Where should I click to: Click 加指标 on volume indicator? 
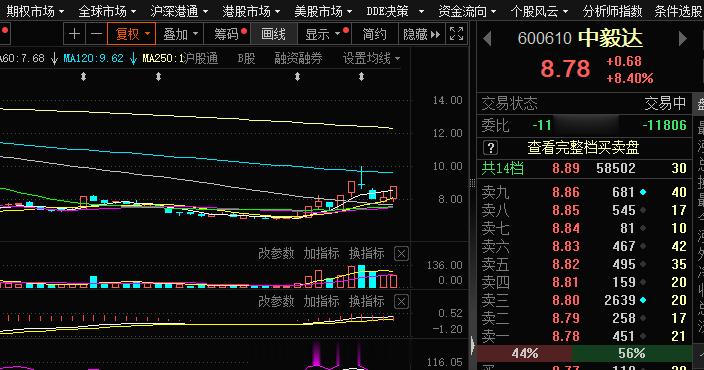tap(321, 254)
